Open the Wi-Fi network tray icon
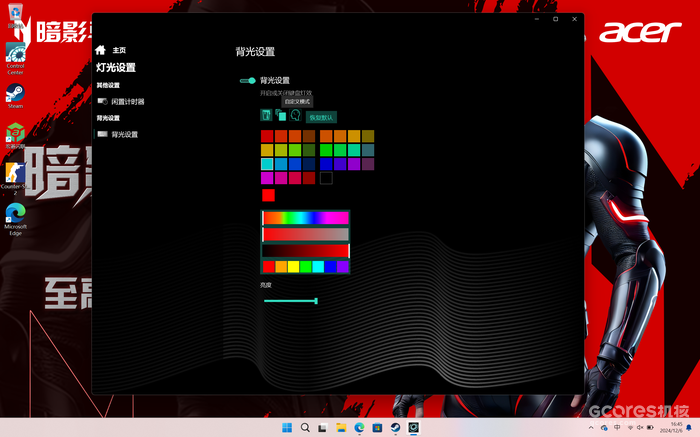The width and height of the screenshot is (700, 437). pyautogui.click(x=630, y=428)
